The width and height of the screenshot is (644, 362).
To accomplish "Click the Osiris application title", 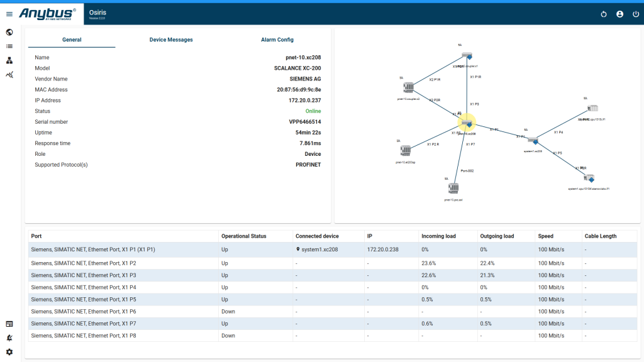I will pos(97,13).
